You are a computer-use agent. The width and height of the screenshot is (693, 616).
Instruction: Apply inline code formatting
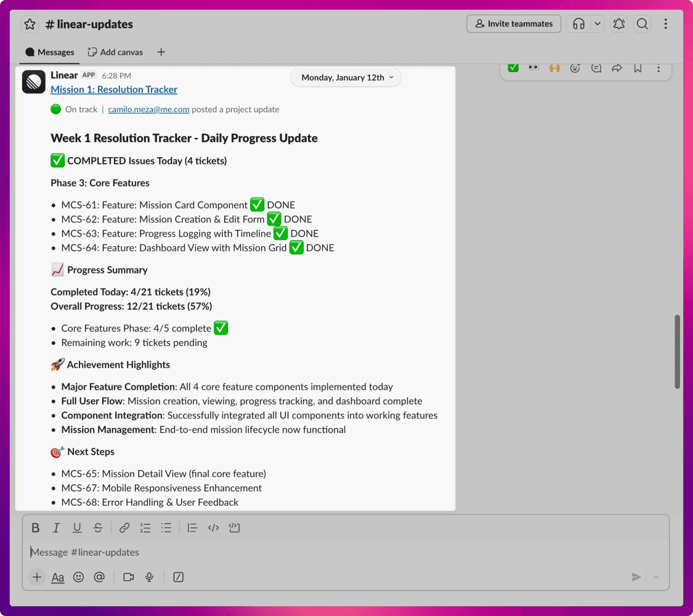pos(214,528)
